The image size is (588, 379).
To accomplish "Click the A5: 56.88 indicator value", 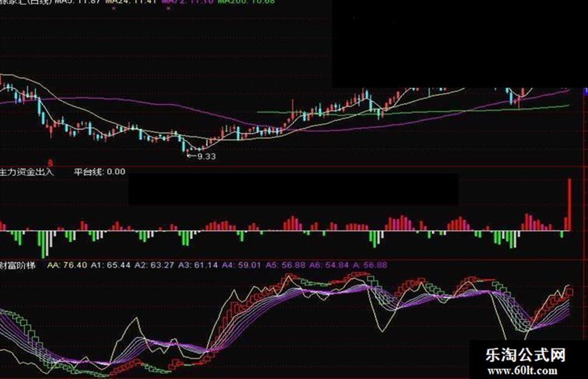I will point(286,265).
